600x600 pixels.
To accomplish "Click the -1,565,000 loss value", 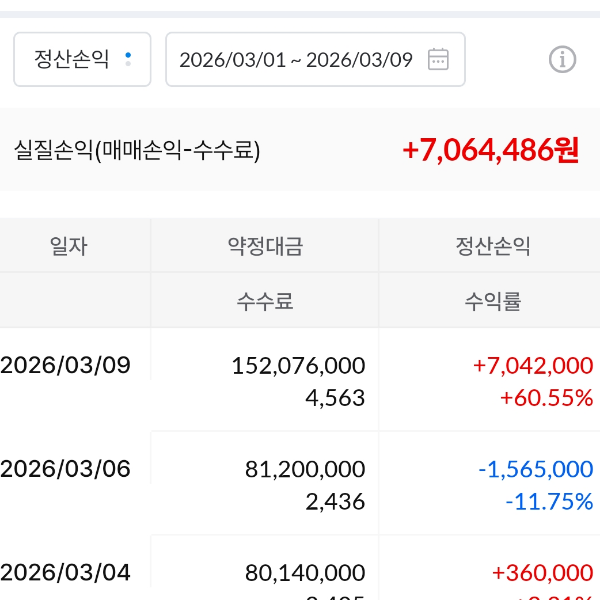I will click(x=535, y=468).
